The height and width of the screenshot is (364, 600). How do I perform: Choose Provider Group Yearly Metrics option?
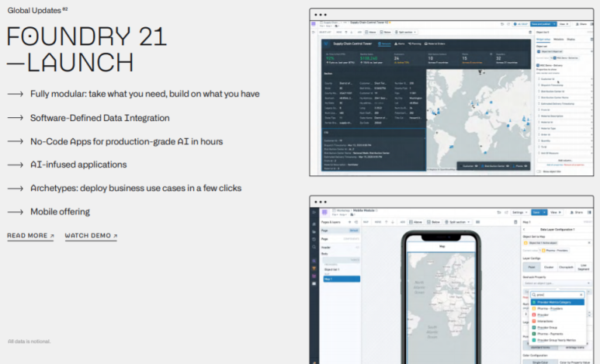coord(557,340)
